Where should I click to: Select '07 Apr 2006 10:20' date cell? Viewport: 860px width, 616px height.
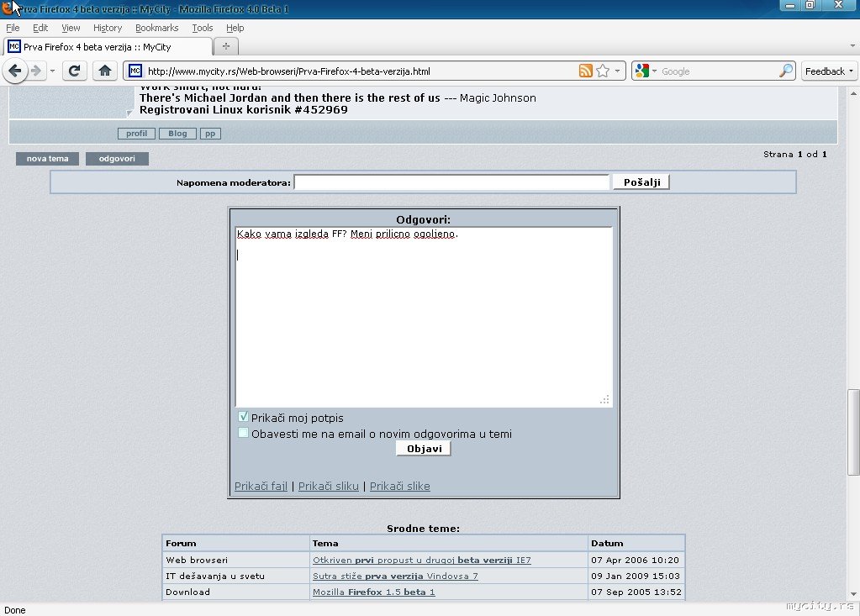pyautogui.click(x=636, y=560)
